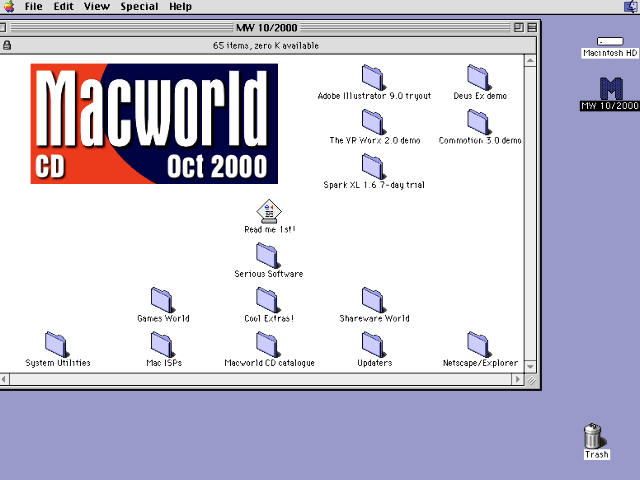Viewport: 640px width, 480px height.
Task: Open the Apple menu
Action: pos(9,7)
